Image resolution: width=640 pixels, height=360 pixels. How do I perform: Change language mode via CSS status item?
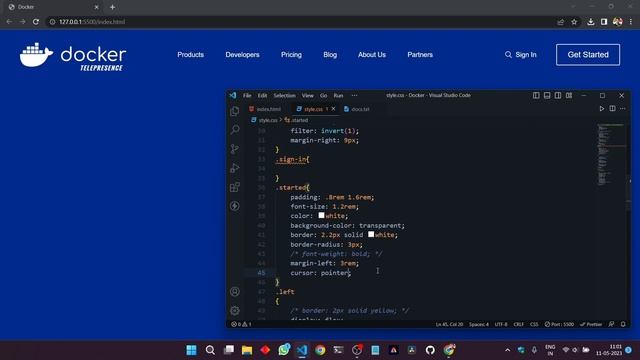pyautogui.click(x=534, y=324)
